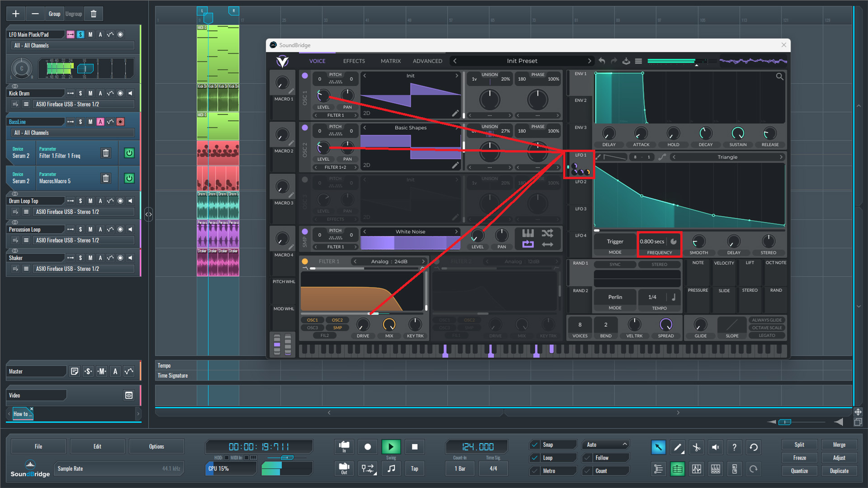
Task: Click the Serum save preset icon
Action: 626,61
